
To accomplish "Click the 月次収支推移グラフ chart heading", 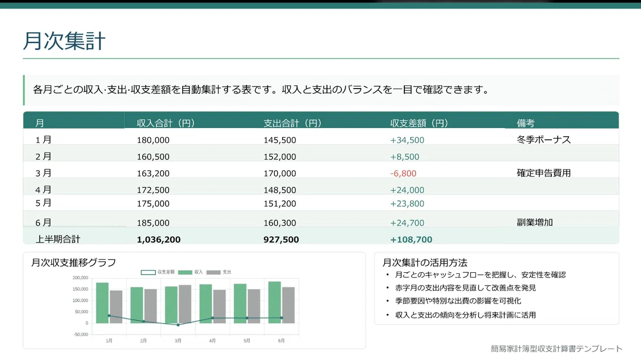I will coord(74,263).
